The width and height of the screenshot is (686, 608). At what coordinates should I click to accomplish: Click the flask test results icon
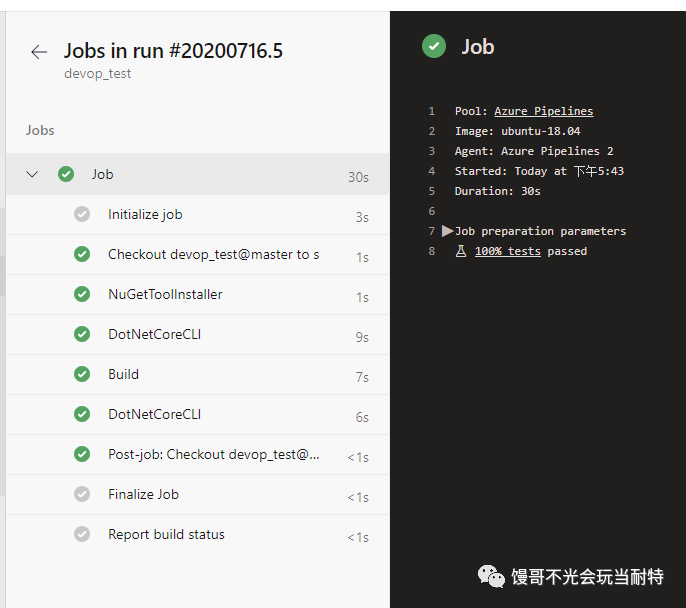coord(461,251)
